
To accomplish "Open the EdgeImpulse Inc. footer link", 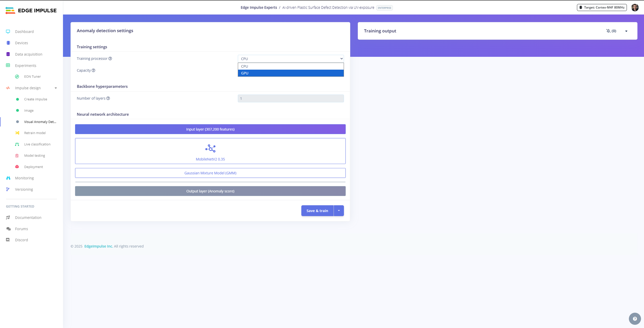I will [x=99, y=246].
